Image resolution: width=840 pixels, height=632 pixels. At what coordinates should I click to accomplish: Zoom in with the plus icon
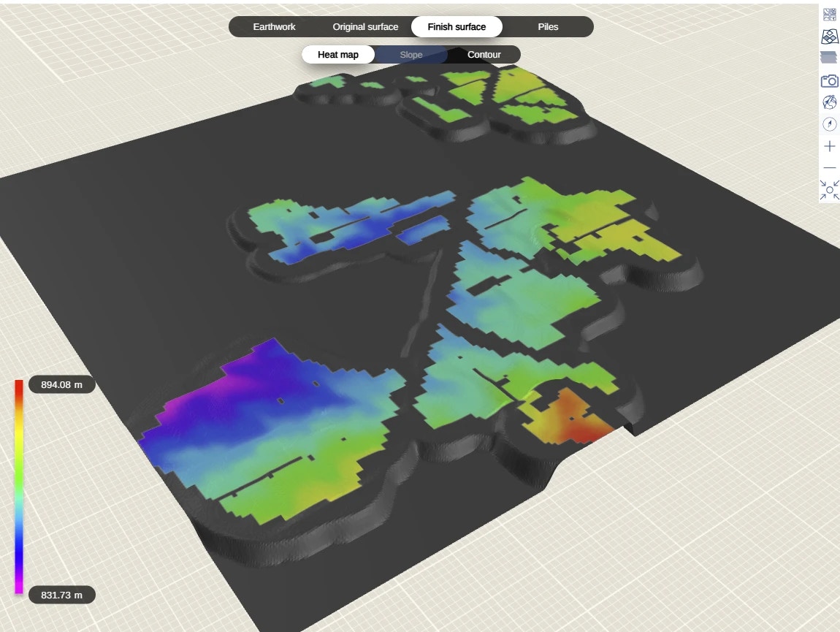coord(829,146)
